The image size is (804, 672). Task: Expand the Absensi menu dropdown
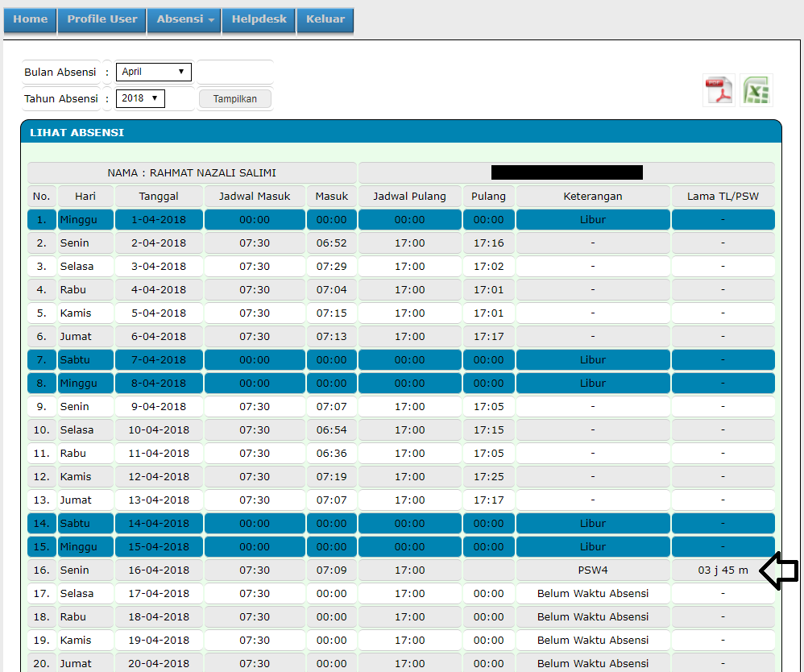184,19
